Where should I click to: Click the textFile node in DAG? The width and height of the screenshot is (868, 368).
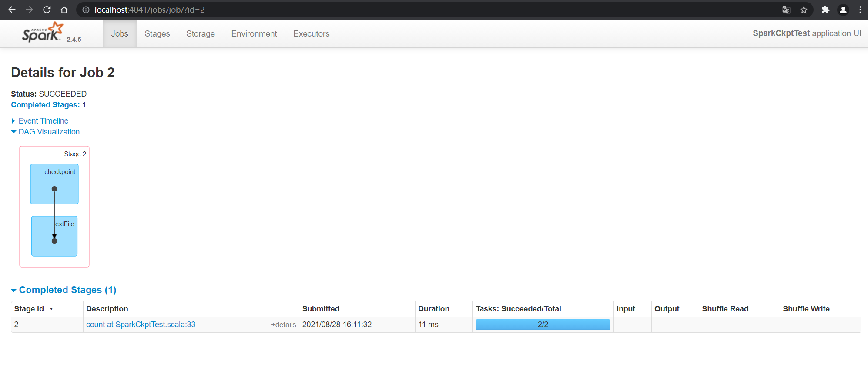54,236
